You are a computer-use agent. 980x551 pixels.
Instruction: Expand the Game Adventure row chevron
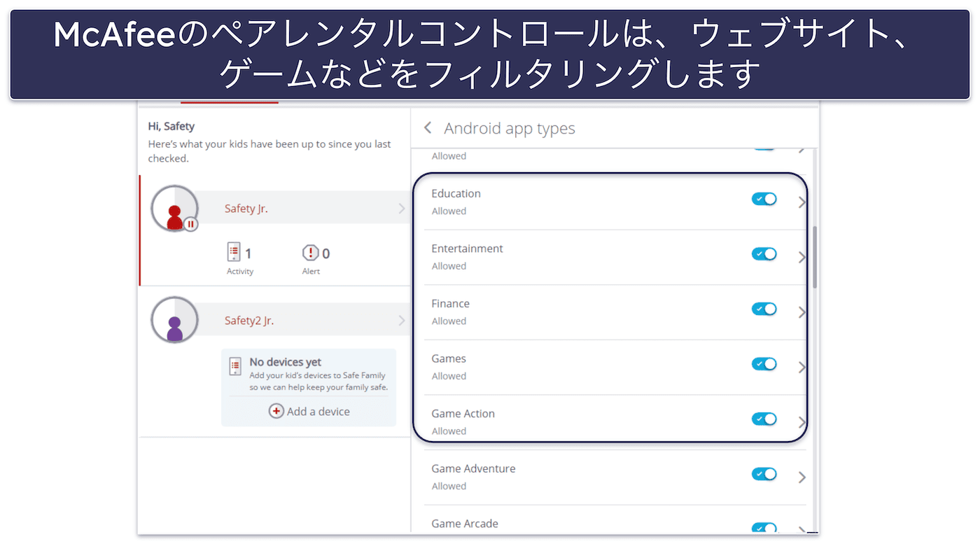(x=802, y=477)
